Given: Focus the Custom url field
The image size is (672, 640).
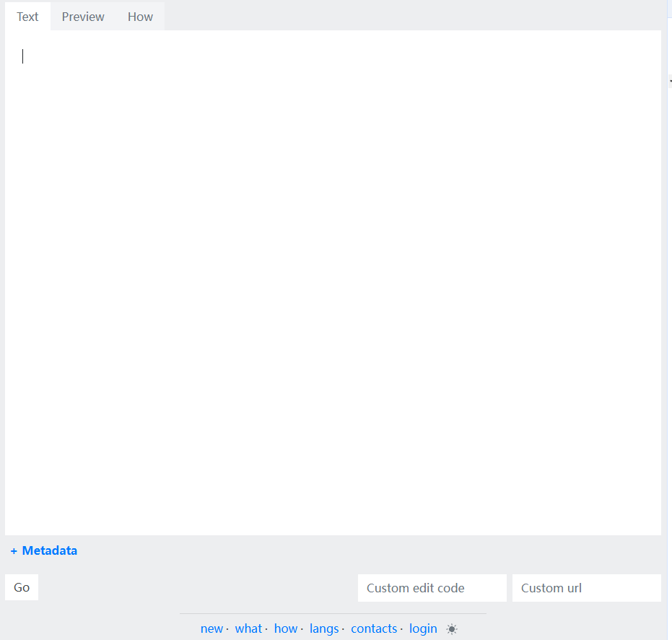Looking at the screenshot, I should click(x=587, y=588).
